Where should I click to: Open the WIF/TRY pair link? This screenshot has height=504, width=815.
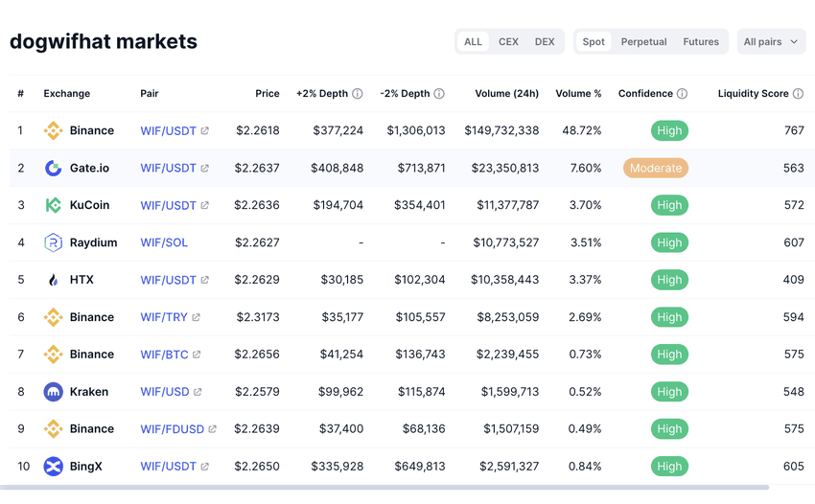(164, 317)
